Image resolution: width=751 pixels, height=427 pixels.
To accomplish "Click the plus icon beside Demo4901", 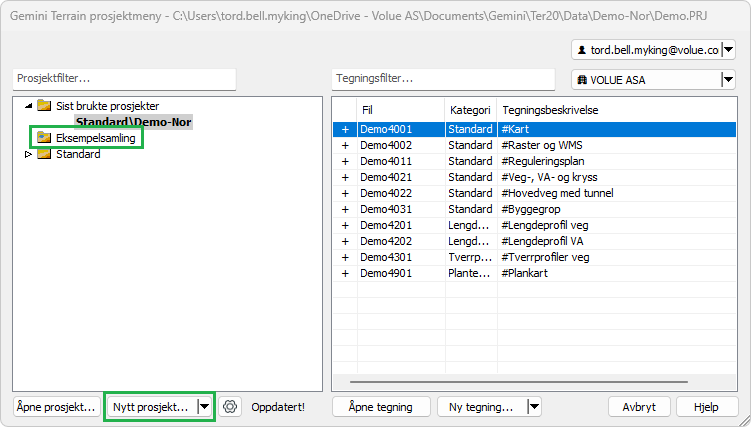I will point(345,273).
